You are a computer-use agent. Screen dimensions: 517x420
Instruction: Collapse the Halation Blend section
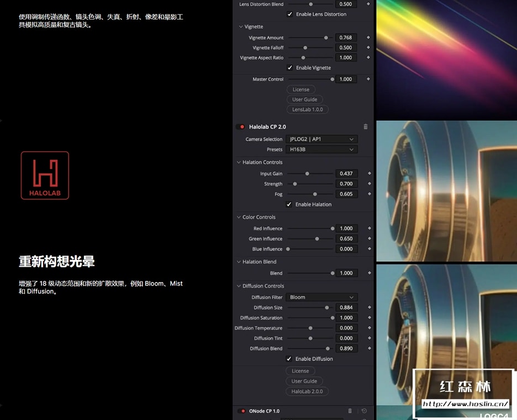[x=239, y=262]
